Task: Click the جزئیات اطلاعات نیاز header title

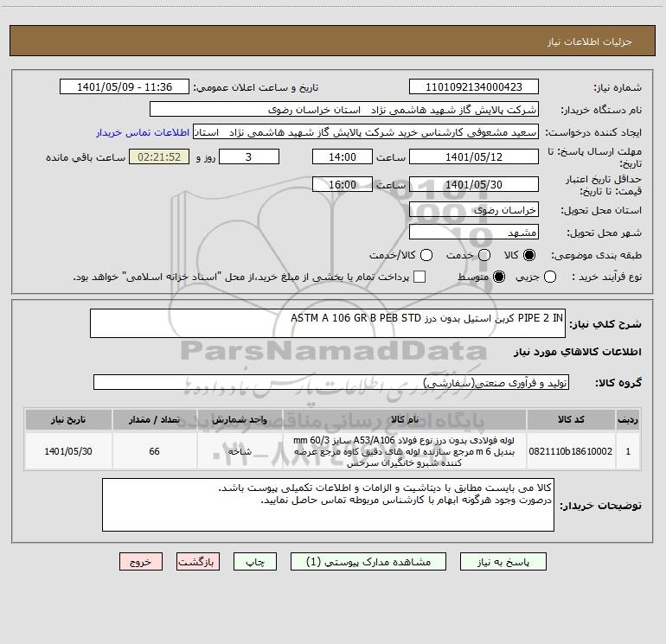Action: [590, 41]
